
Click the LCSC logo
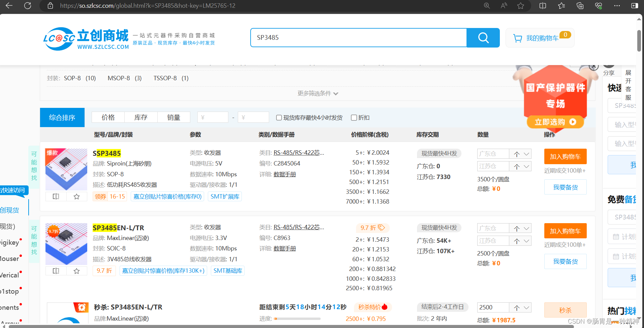[x=86, y=39]
